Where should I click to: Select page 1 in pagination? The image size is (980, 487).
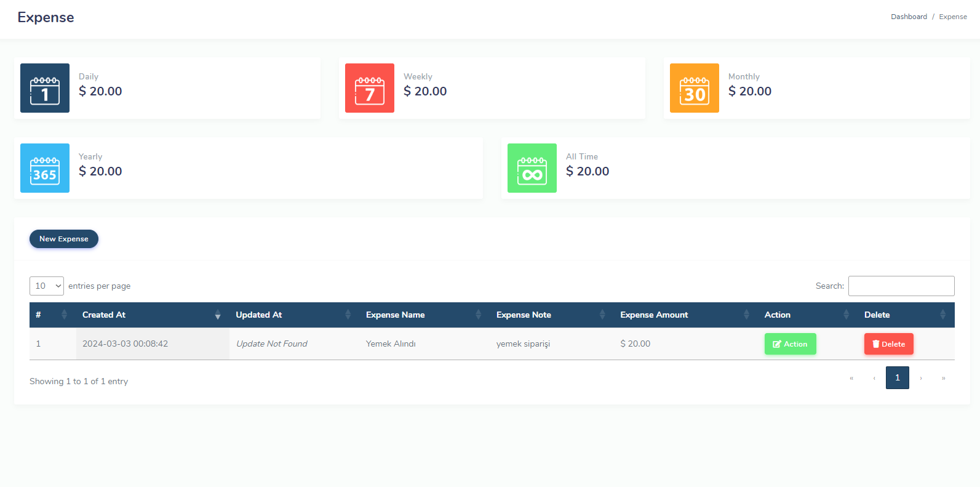(897, 378)
